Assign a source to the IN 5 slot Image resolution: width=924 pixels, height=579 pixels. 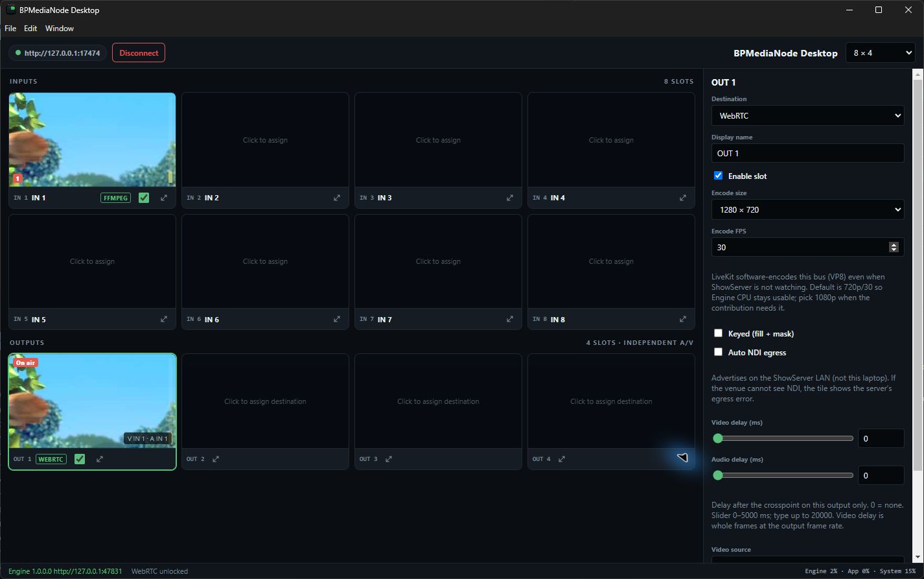click(x=92, y=261)
